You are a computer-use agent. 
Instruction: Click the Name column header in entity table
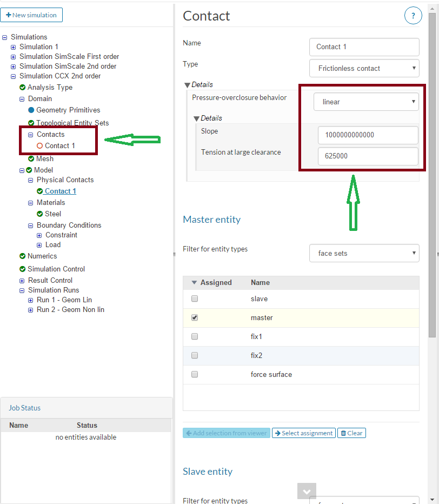260,282
